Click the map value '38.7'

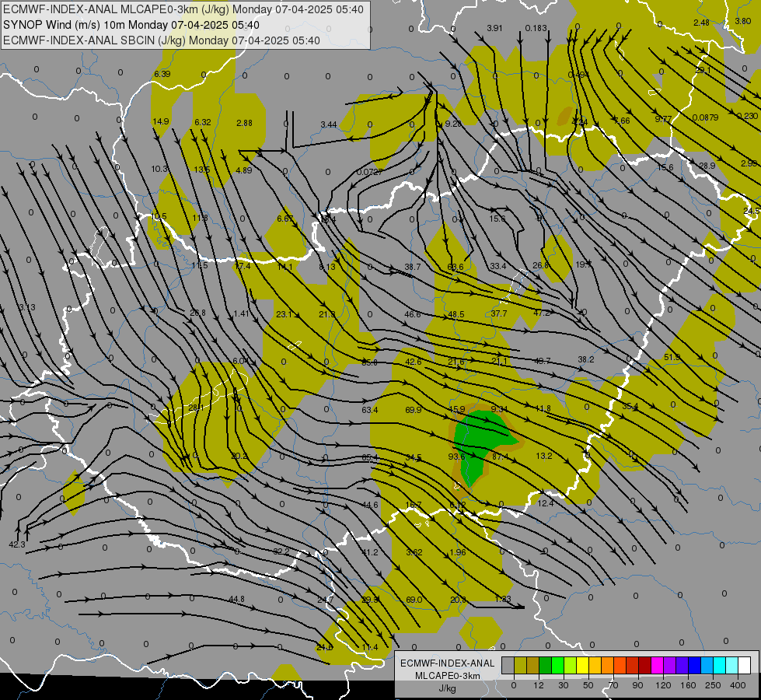click(x=413, y=267)
